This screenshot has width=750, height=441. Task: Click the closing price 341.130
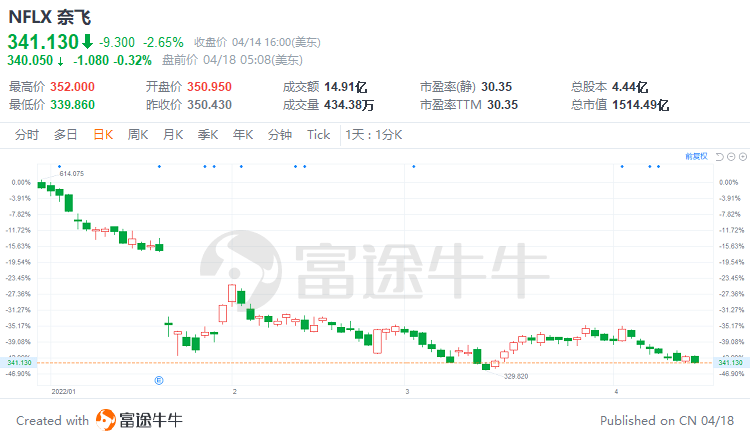(x=43, y=42)
